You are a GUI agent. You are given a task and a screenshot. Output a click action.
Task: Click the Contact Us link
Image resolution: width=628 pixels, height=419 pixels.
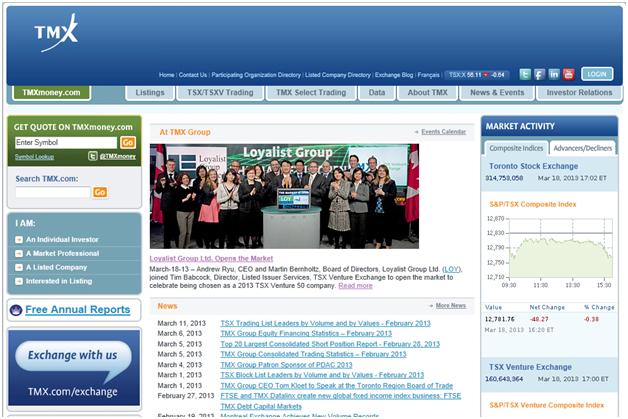click(193, 75)
